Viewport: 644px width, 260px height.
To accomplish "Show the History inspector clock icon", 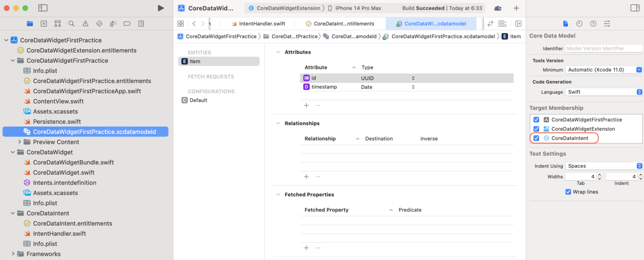I will [579, 24].
